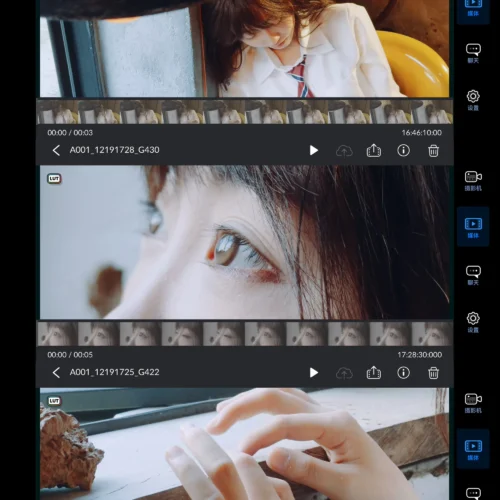500x500 pixels.
Task: Click the 16:46:10:00 timecode
Action: pos(422,133)
